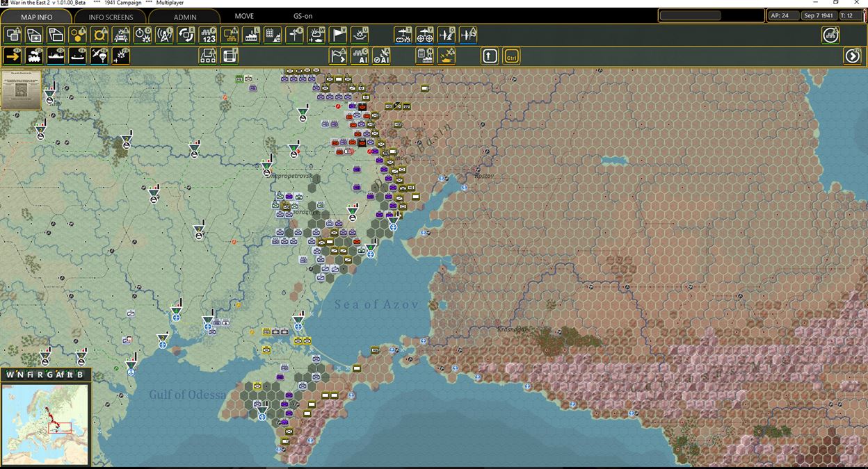
Task: Toggle the Ctrl key lock button
Action: pyautogui.click(x=512, y=56)
